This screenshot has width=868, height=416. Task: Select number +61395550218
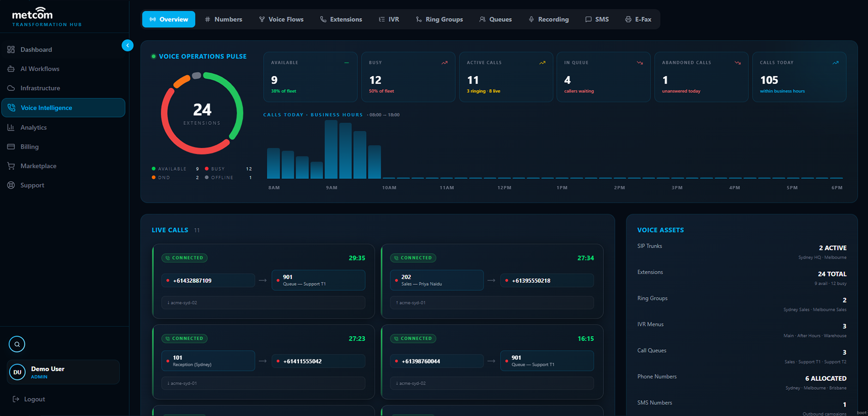point(547,281)
